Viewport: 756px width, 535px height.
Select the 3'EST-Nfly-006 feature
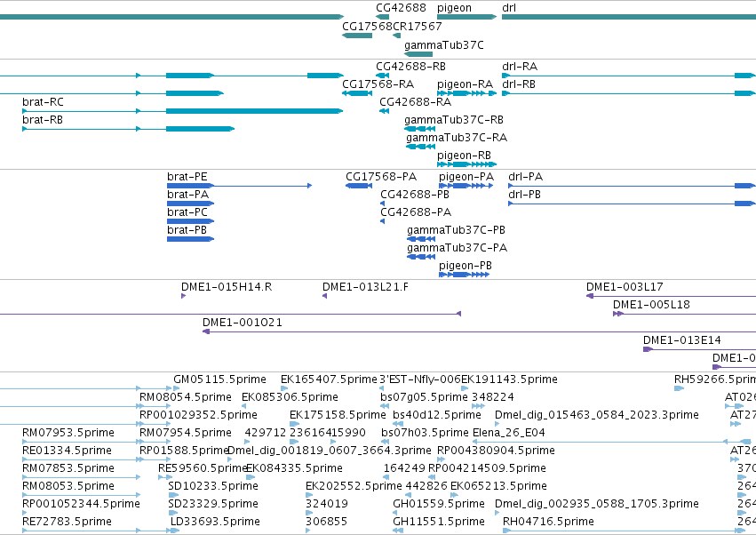pyautogui.click(x=420, y=379)
